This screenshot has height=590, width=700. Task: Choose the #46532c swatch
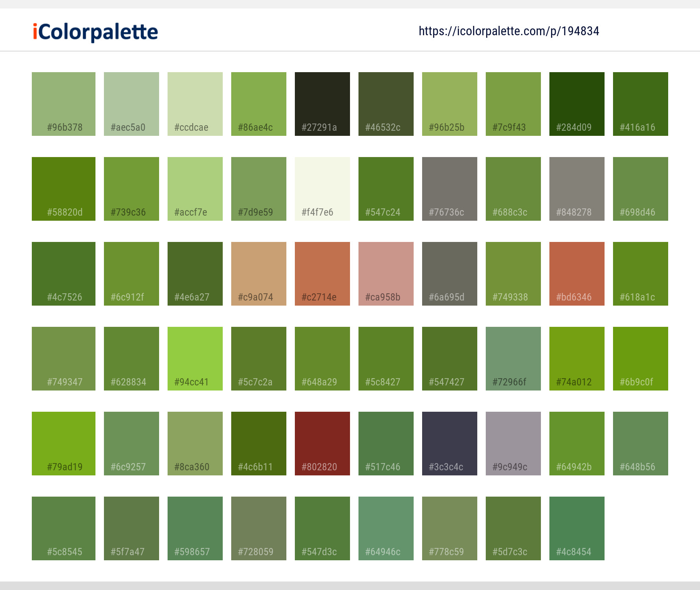click(386, 104)
